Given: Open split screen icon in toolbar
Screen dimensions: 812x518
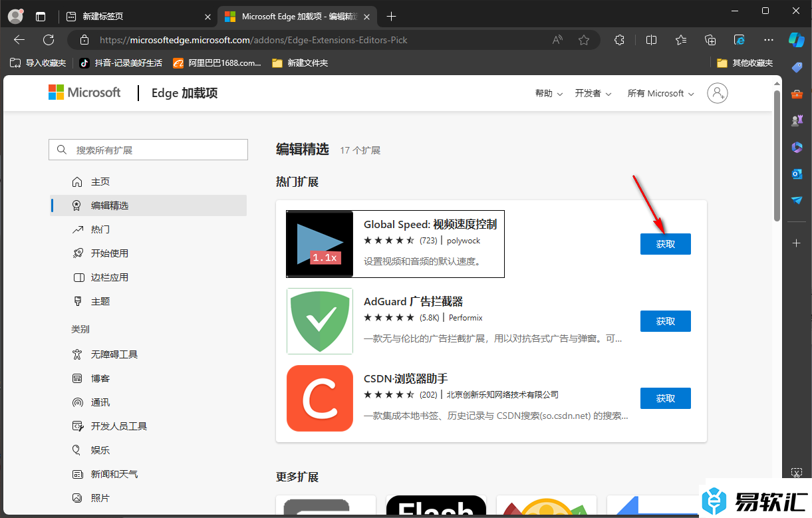Looking at the screenshot, I should pyautogui.click(x=652, y=40).
